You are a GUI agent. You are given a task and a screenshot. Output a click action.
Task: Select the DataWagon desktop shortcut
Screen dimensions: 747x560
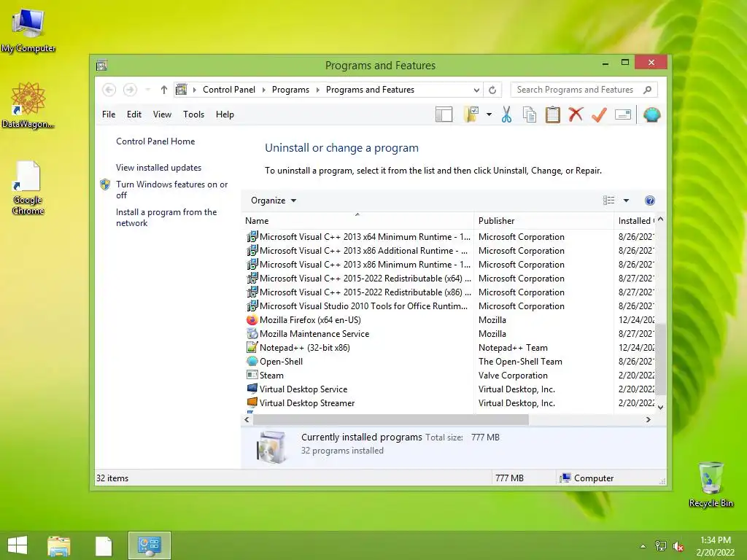point(28,105)
